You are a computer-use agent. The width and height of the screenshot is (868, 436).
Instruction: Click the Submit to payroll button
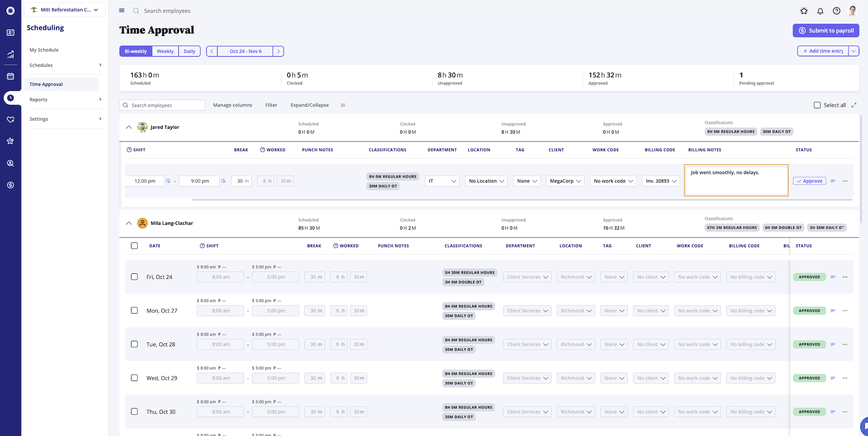[x=826, y=31]
